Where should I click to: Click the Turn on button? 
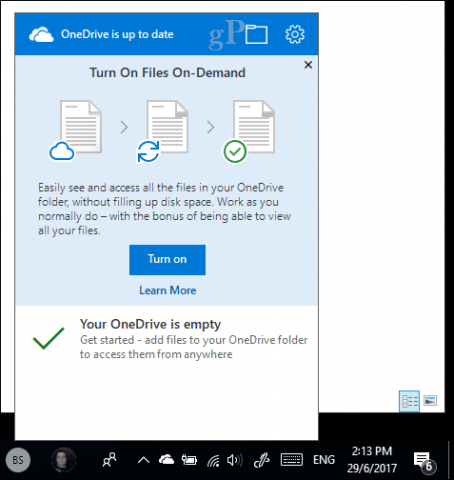click(167, 260)
